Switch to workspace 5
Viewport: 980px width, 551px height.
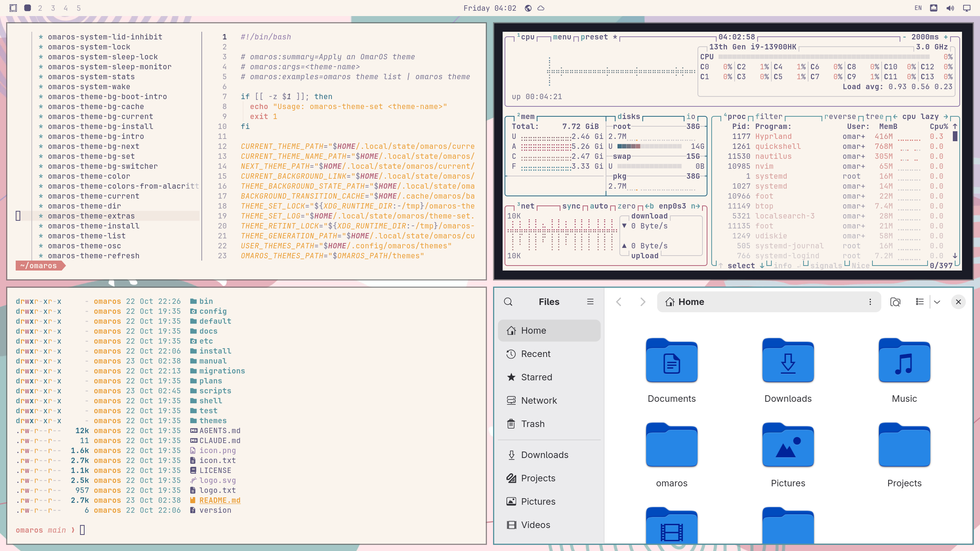coord(78,8)
